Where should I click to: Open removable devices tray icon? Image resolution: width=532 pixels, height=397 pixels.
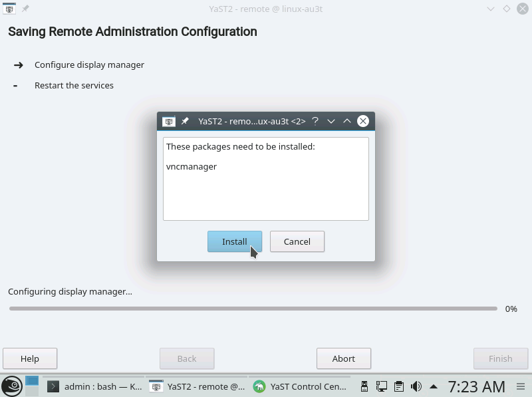pos(364,386)
